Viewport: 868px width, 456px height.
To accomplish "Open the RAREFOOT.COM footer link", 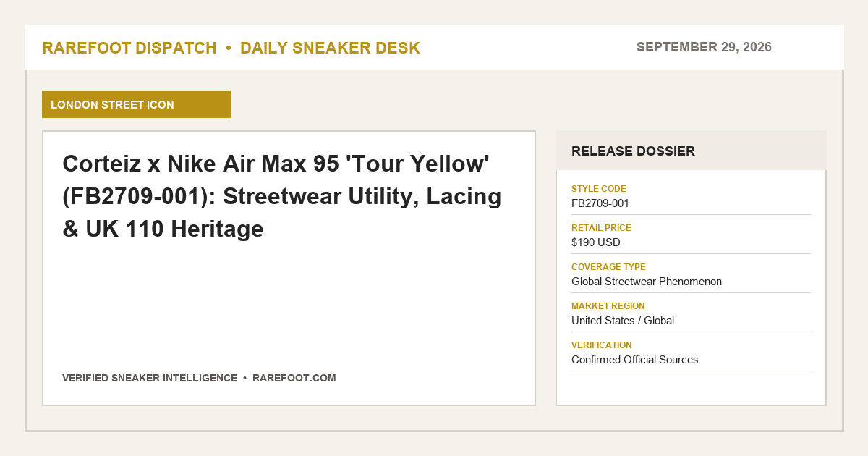I will coord(294,378).
